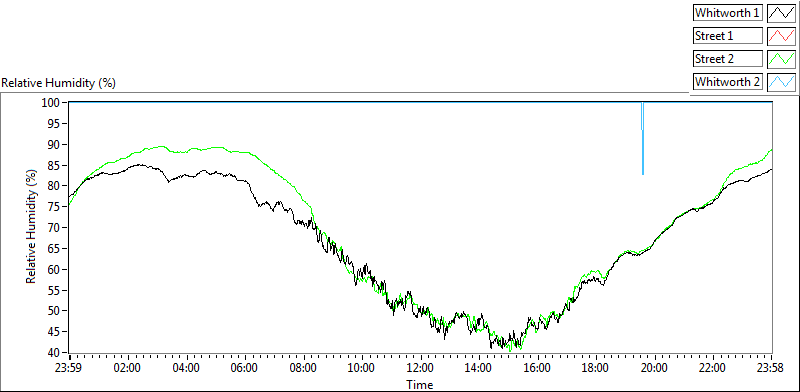Click the Whitworth 2 blue plot icon
The image size is (800, 392).
tap(781, 81)
